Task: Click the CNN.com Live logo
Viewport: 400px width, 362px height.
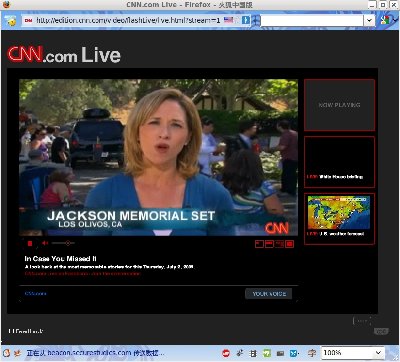Action: pos(64,54)
